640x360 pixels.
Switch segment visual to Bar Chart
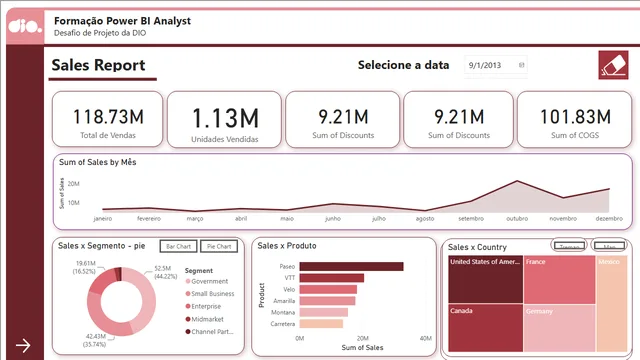coord(178,246)
